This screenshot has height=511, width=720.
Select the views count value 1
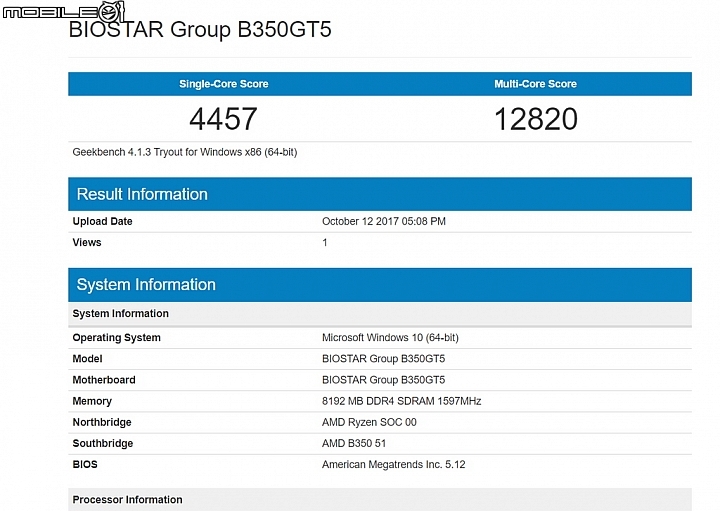coord(325,242)
